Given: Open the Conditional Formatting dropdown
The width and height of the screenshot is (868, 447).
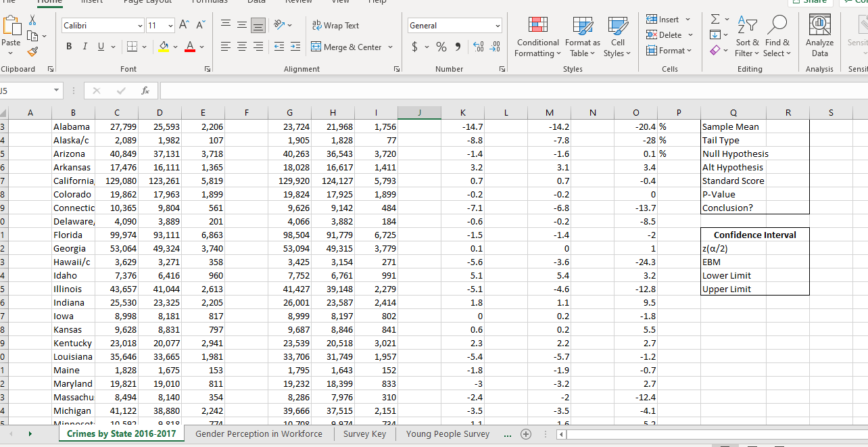Looking at the screenshot, I should click(537, 39).
